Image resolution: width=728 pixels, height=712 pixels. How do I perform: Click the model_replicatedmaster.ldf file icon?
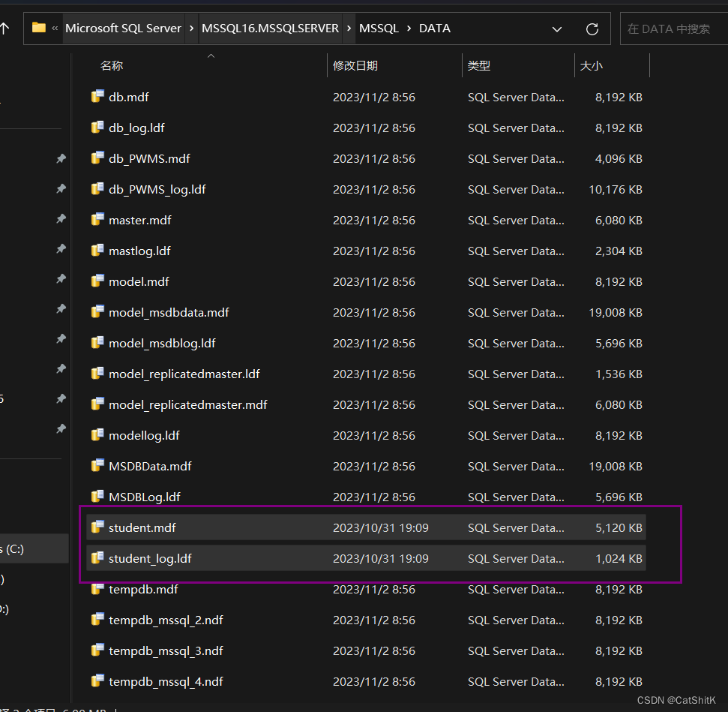[97, 373]
